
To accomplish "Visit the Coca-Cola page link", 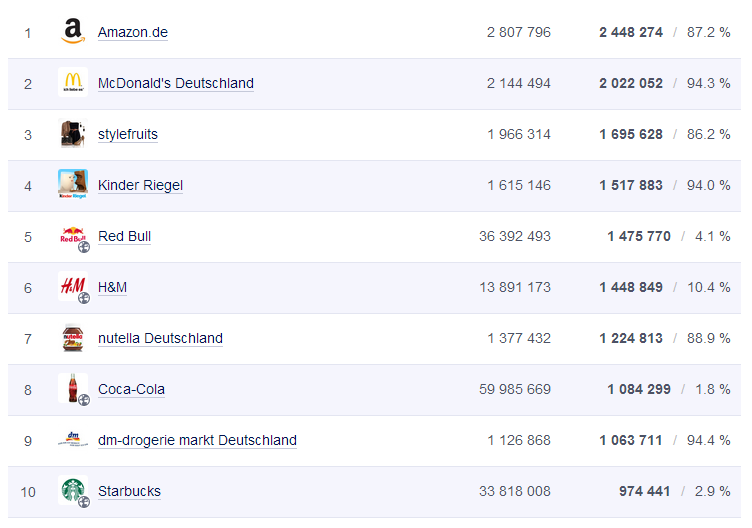I will [x=131, y=389].
